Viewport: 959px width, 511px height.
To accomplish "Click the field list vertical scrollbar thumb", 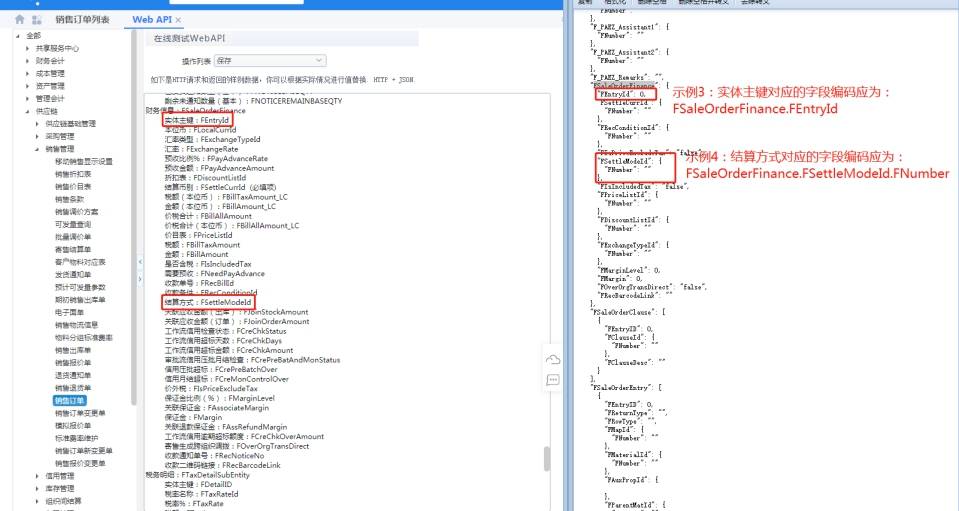I will click(x=547, y=459).
